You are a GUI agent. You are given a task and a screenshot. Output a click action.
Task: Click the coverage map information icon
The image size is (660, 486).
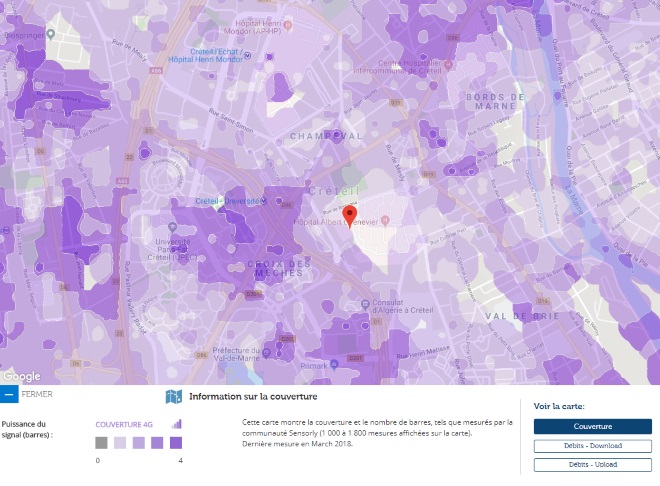pyautogui.click(x=173, y=396)
